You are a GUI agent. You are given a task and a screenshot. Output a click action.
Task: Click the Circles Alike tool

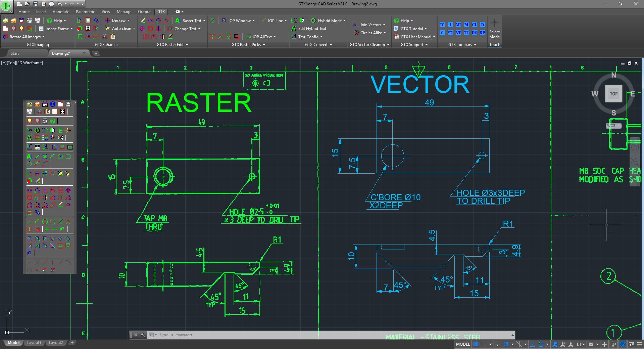[369, 33]
